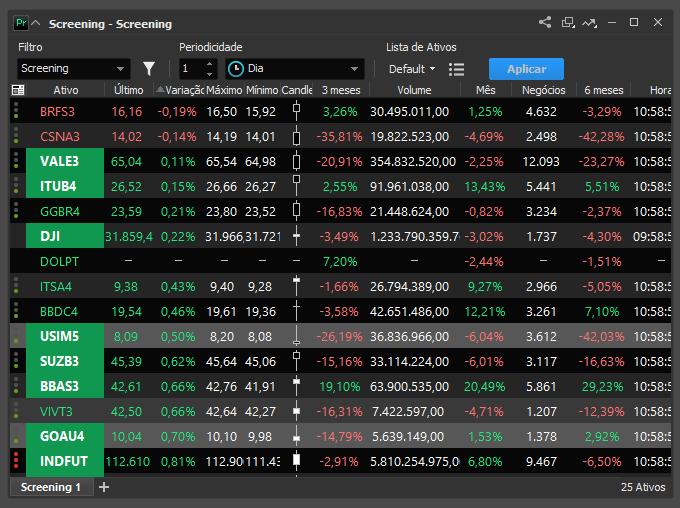The image size is (680, 508).
Task: Sort by the Volume column header
Action: pos(414,90)
